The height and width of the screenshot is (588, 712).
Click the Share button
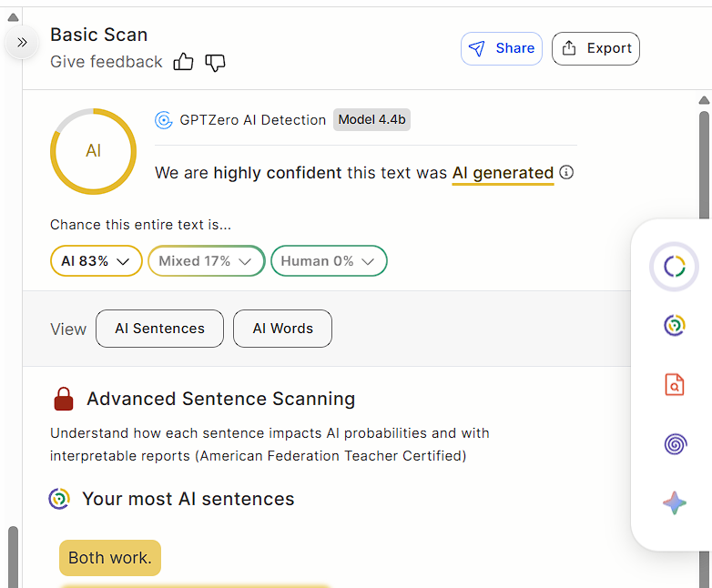tap(502, 49)
